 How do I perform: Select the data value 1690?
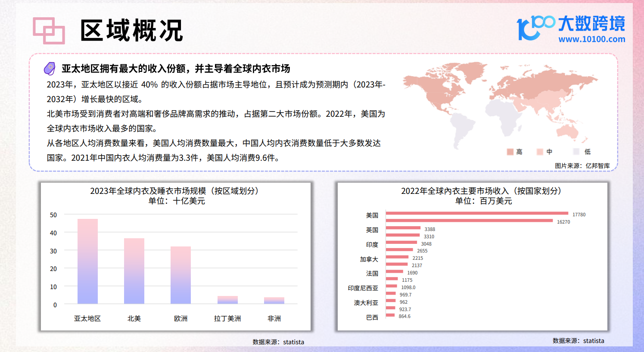412,273
